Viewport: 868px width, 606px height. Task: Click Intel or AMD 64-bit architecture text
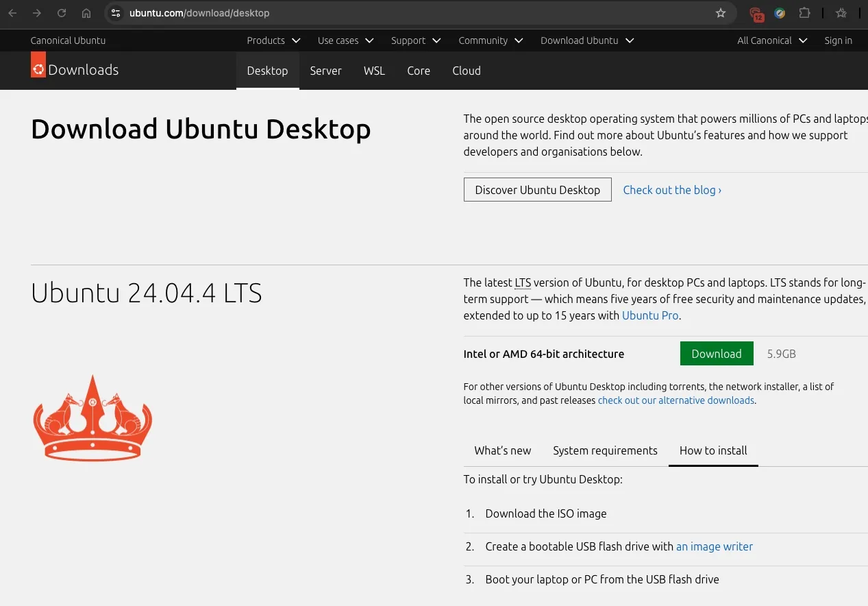[x=544, y=354]
